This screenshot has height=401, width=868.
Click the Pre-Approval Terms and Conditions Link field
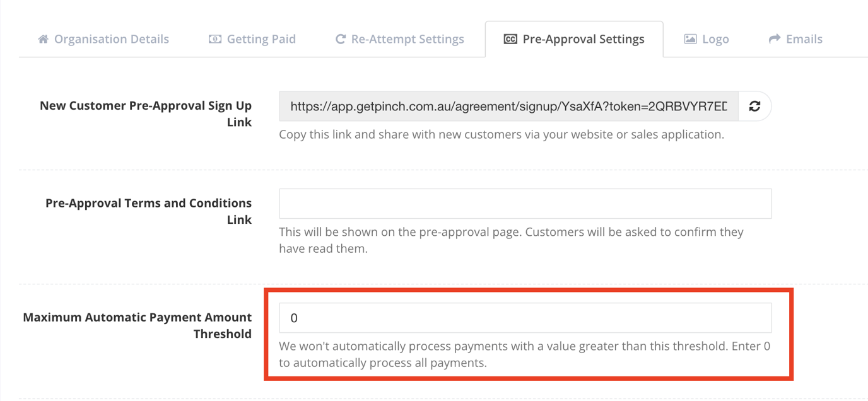click(x=525, y=203)
